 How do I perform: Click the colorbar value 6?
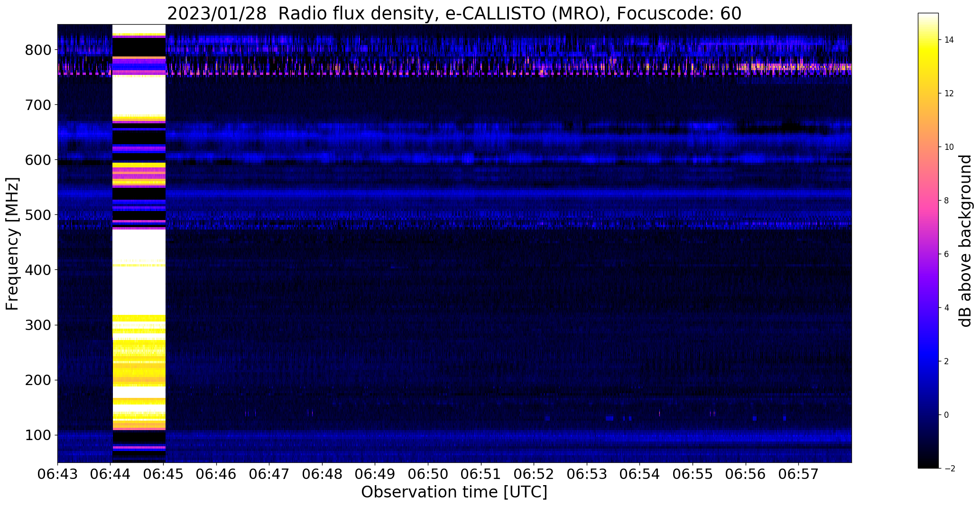pyautogui.click(x=947, y=254)
